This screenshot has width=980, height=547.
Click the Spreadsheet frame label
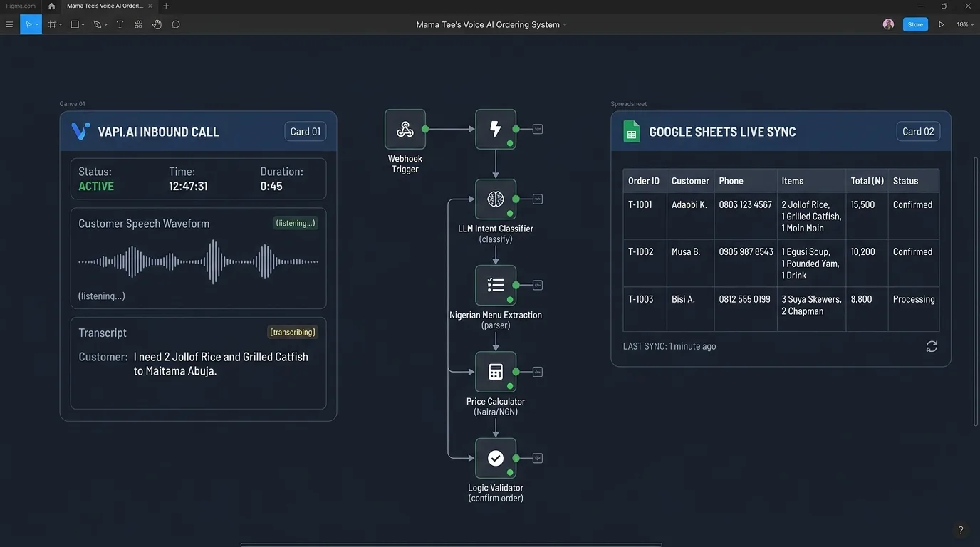(629, 104)
